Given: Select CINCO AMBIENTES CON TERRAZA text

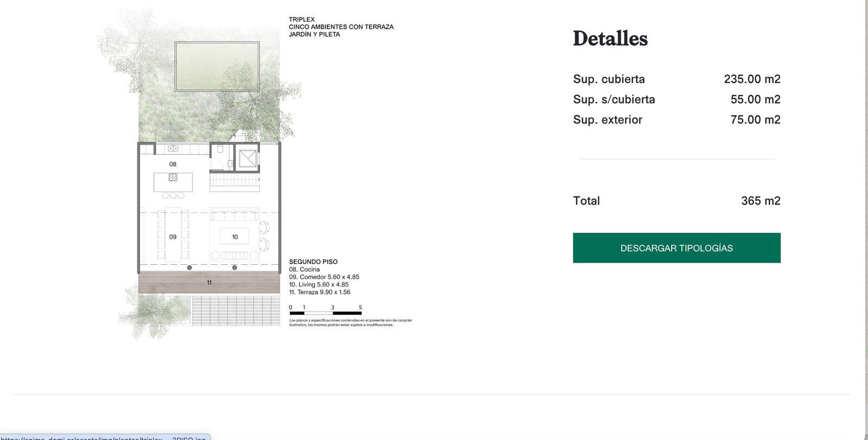Looking at the screenshot, I should pyautogui.click(x=341, y=27).
